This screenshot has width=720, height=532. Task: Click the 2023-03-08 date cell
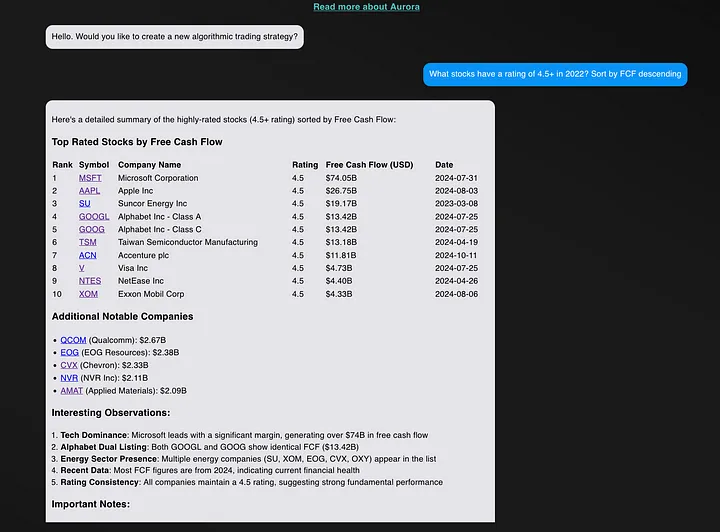click(456, 204)
